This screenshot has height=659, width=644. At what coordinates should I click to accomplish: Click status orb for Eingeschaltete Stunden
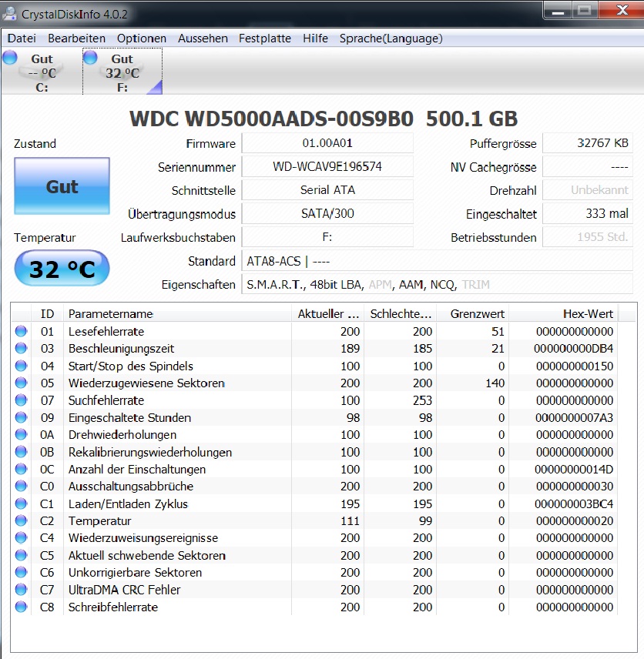21,417
